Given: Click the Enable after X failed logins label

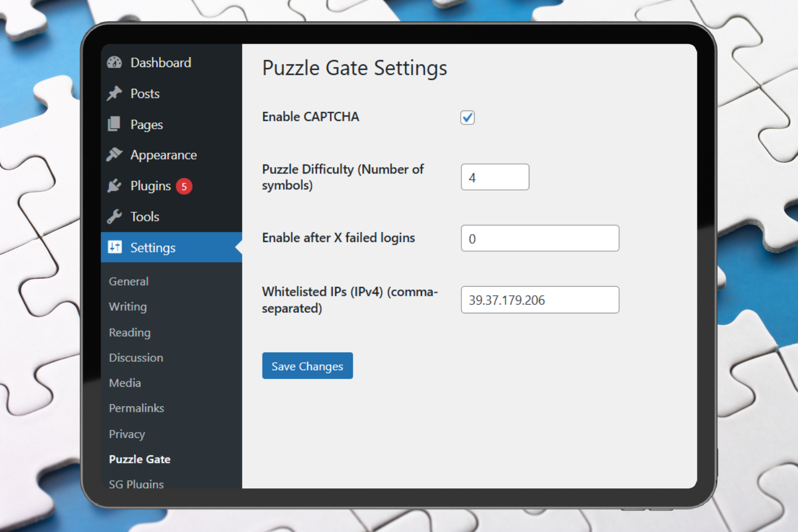Looking at the screenshot, I should click(x=339, y=238).
